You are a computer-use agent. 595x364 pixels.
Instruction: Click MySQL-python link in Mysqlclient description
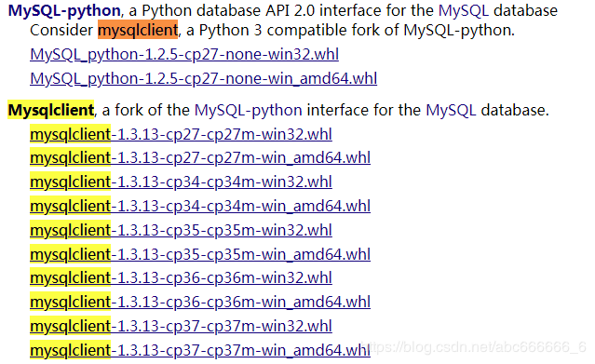(249, 110)
